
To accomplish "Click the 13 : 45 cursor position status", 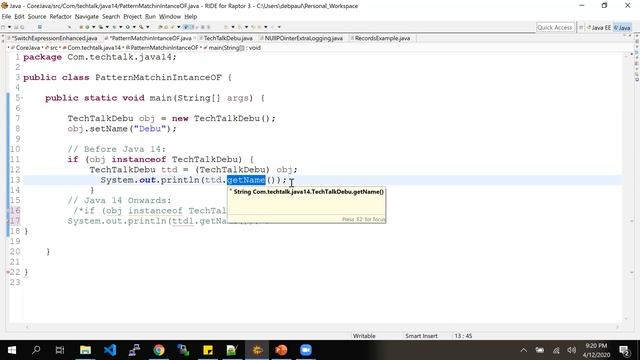I will click(x=463, y=336).
